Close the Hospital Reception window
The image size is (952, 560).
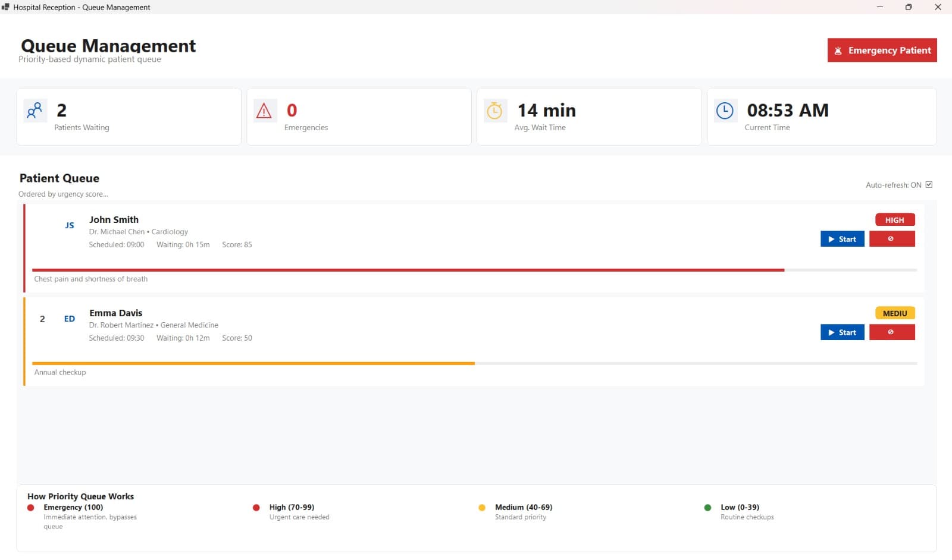938,7
